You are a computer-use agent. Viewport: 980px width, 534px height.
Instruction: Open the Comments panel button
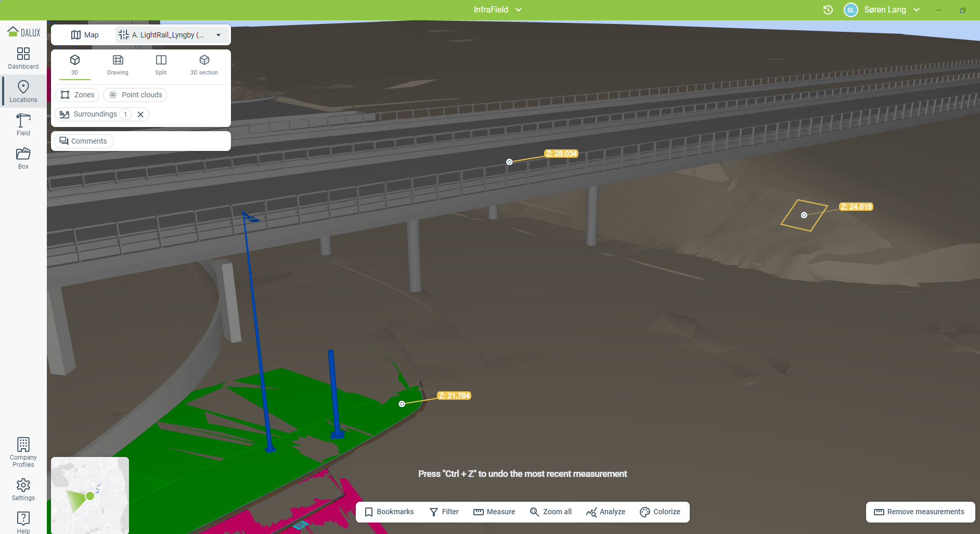coord(84,141)
